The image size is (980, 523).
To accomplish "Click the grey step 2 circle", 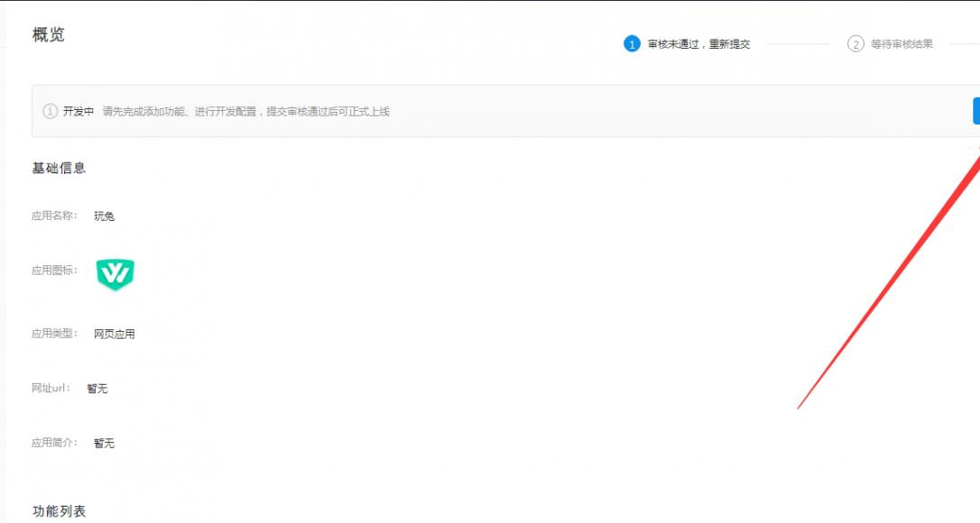I will (855, 44).
